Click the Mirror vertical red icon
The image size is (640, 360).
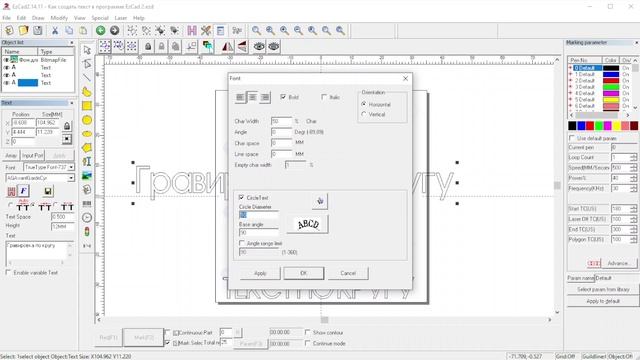point(242,47)
